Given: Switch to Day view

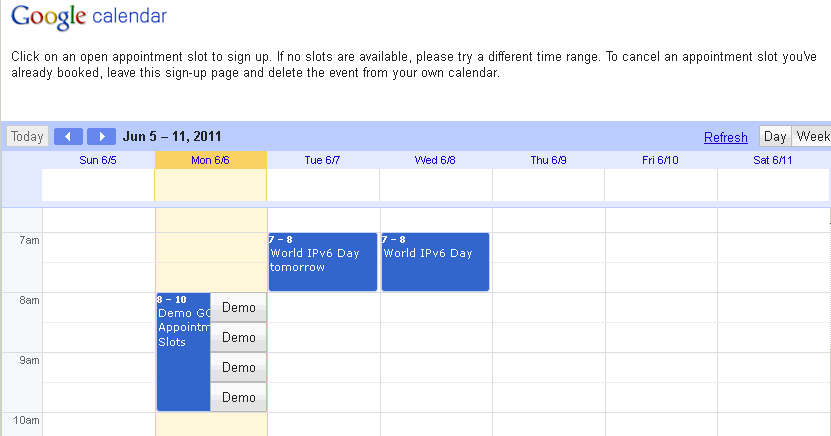Looking at the screenshot, I should [x=775, y=136].
